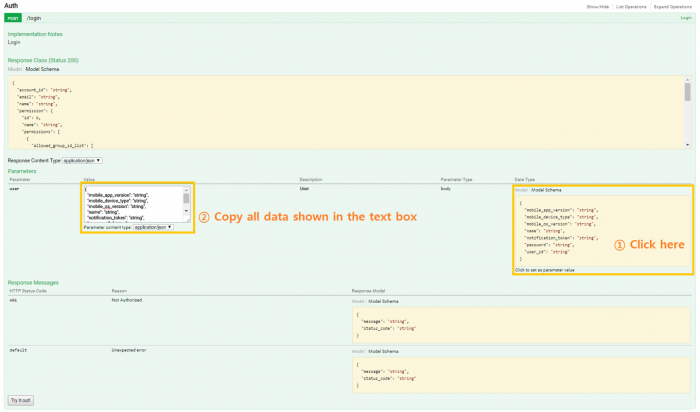Select Model tab under Data Type
The height and width of the screenshot is (412, 700).
(520, 189)
